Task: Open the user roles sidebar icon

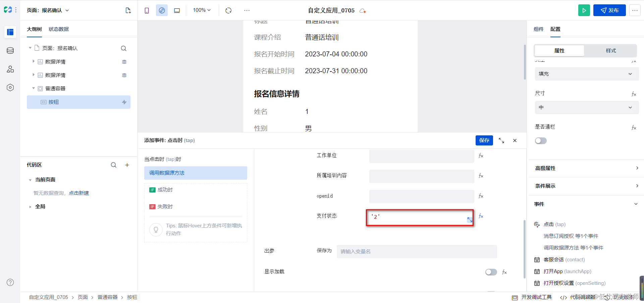Action: click(10, 69)
